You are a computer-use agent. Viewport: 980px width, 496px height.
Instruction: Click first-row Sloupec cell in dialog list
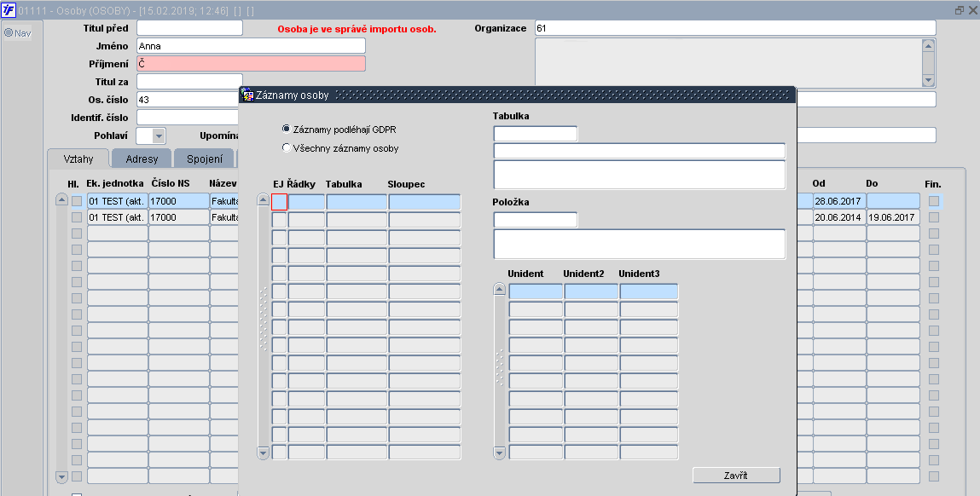[x=425, y=202]
